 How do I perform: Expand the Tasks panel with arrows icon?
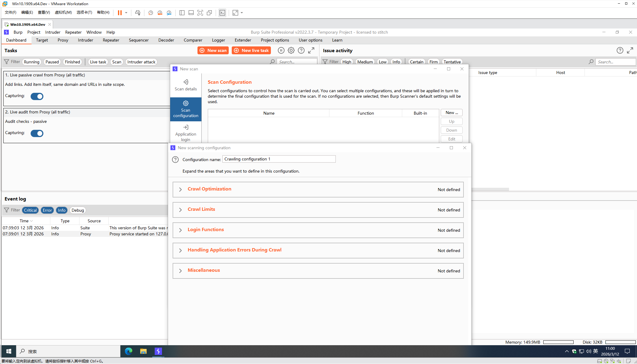311,50
